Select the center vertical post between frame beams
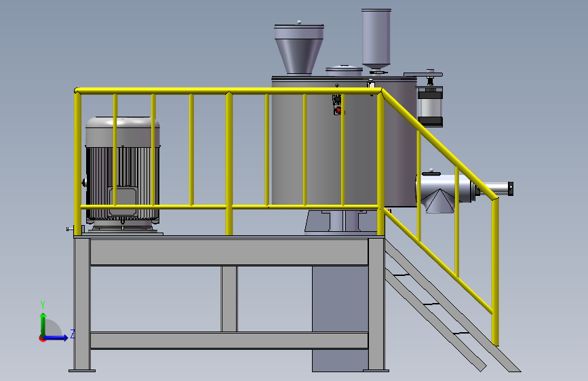Screen dimensions: 588x381 (x=229, y=299)
